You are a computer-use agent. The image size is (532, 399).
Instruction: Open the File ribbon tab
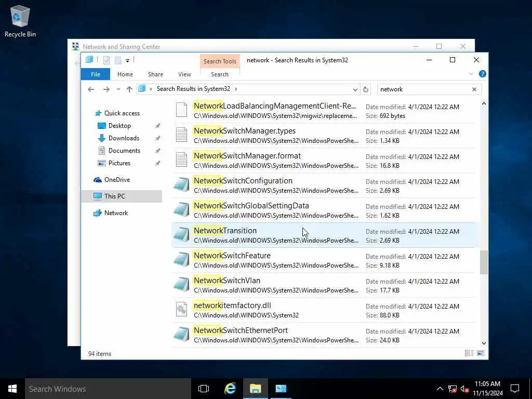(x=96, y=74)
